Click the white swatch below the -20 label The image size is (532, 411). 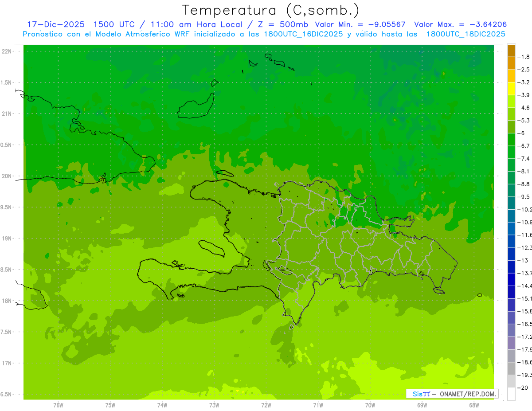(x=511, y=394)
